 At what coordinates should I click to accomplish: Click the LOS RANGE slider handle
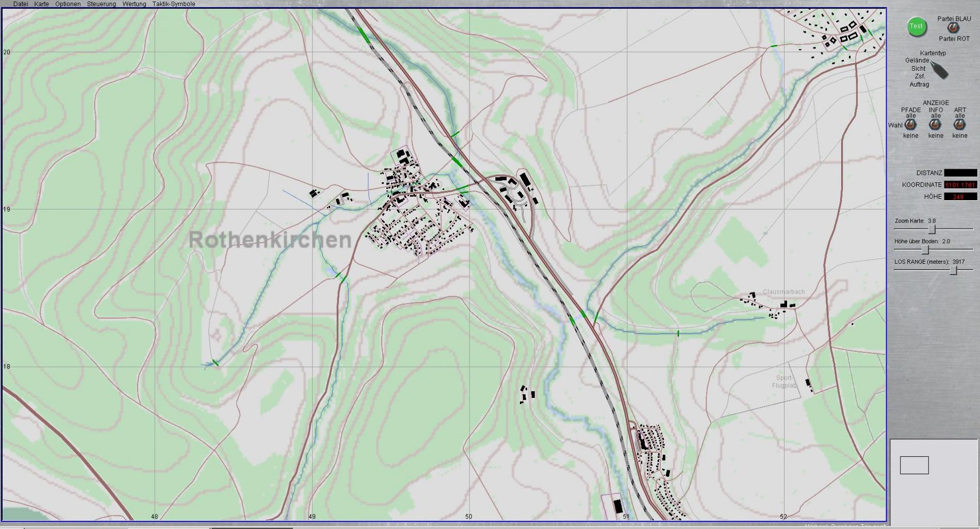(x=954, y=270)
